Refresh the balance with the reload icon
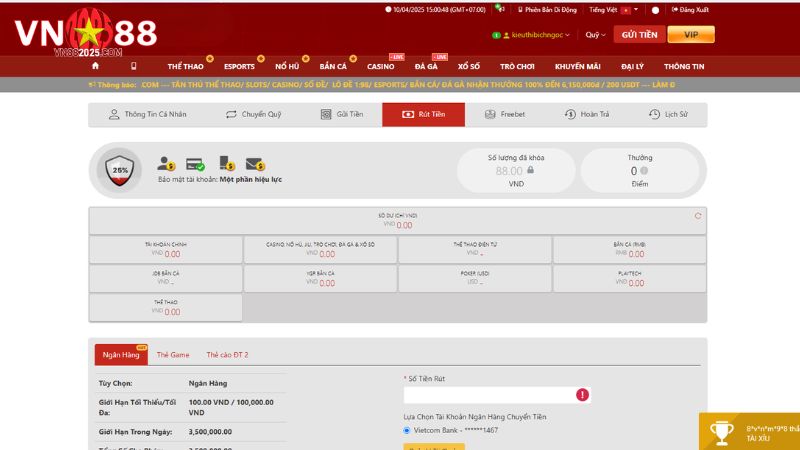This screenshot has height=450, width=800. coord(697,216)
